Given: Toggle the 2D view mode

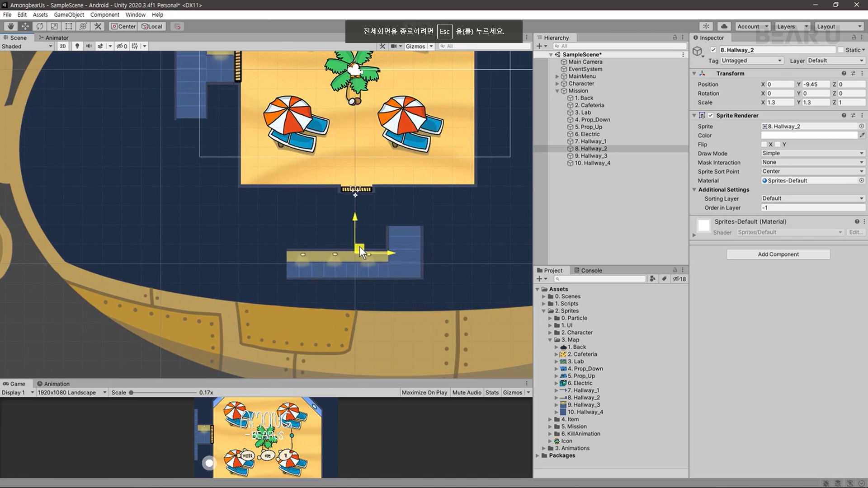Looking at the screenshot, I should 63,46.
